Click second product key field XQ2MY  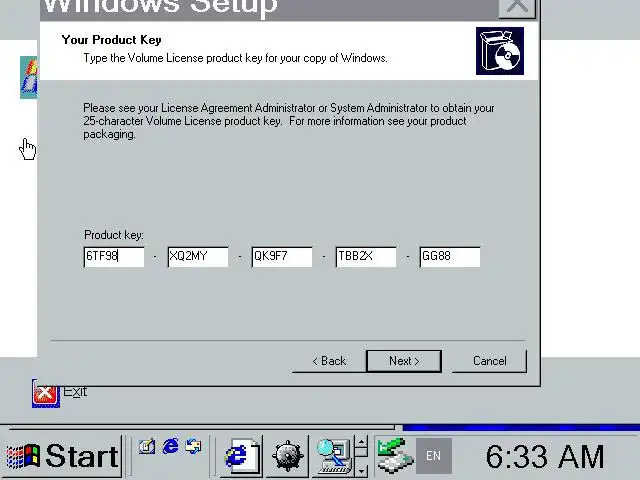198,256
